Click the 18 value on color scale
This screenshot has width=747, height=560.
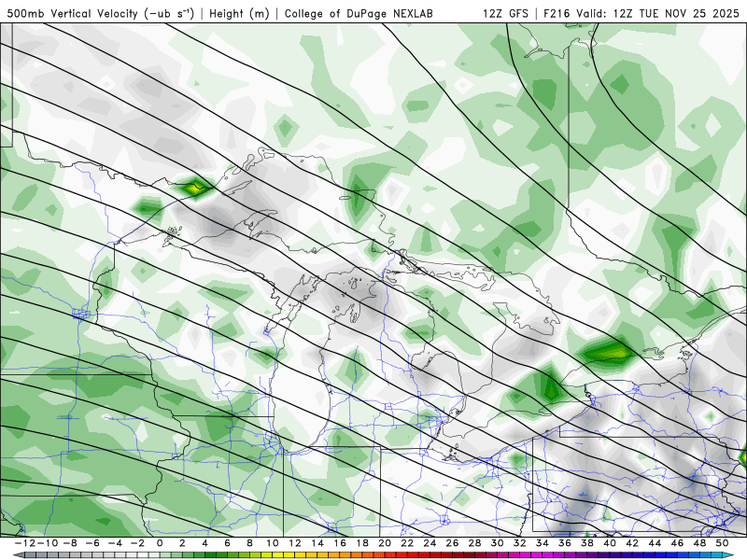click(362, 543)
